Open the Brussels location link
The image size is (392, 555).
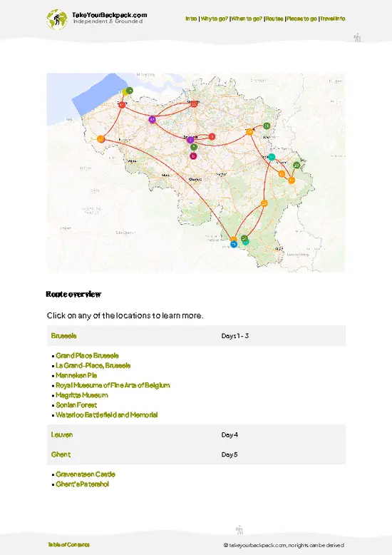pyautogui.click(x=63, y=335)
